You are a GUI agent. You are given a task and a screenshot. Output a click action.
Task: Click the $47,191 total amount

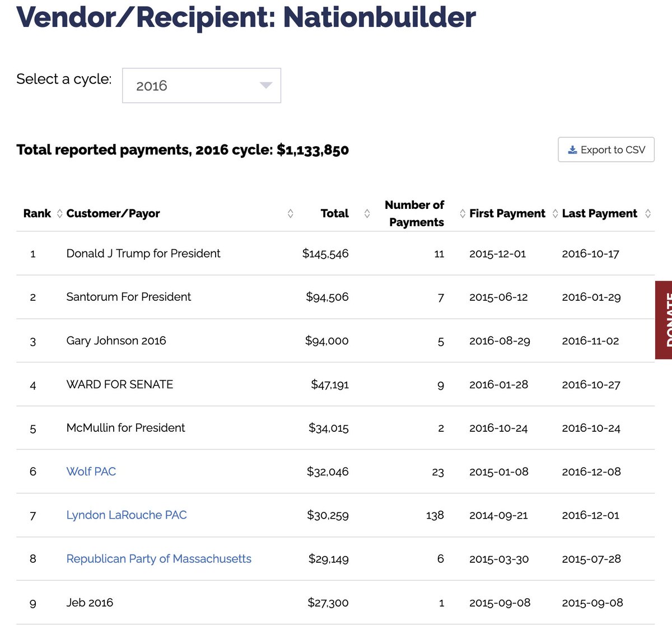click(x=330, y=384)
